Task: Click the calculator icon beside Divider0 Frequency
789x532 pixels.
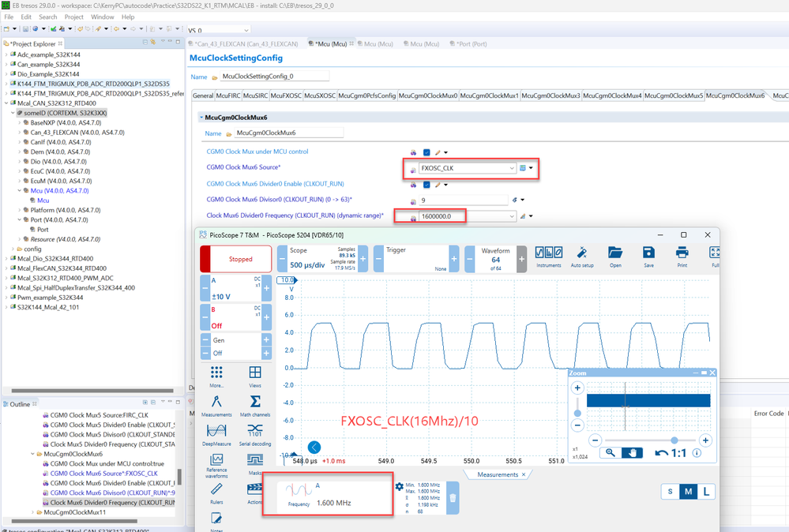Action: tap(523, 216)
